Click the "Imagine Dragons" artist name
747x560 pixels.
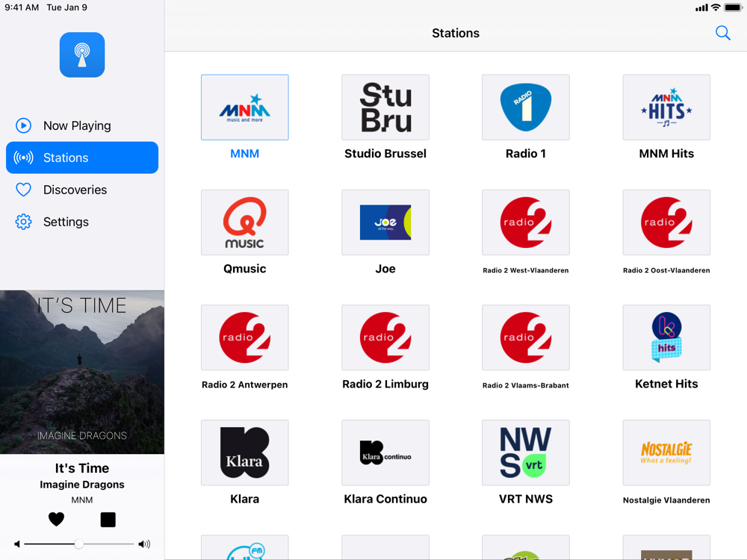[x=82, y=485]
